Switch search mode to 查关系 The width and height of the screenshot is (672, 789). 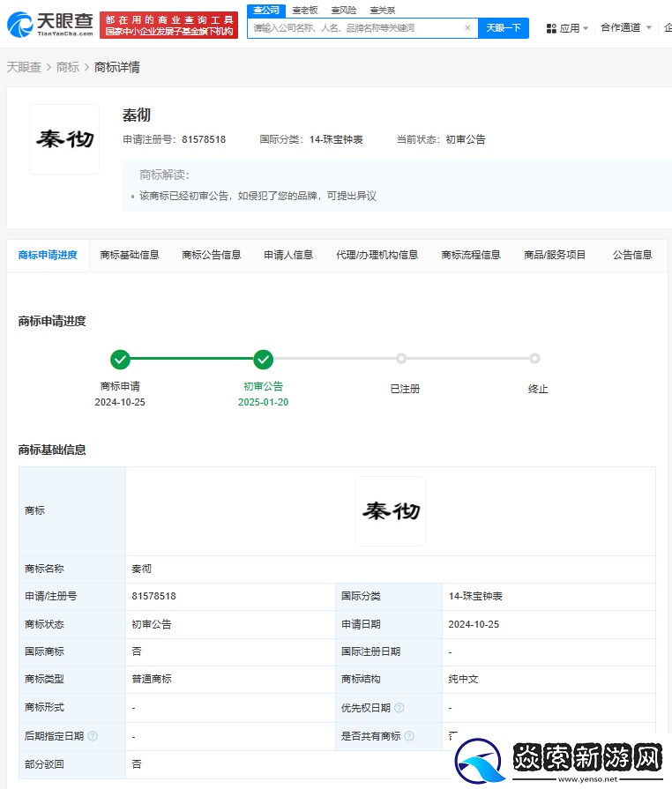383,10
